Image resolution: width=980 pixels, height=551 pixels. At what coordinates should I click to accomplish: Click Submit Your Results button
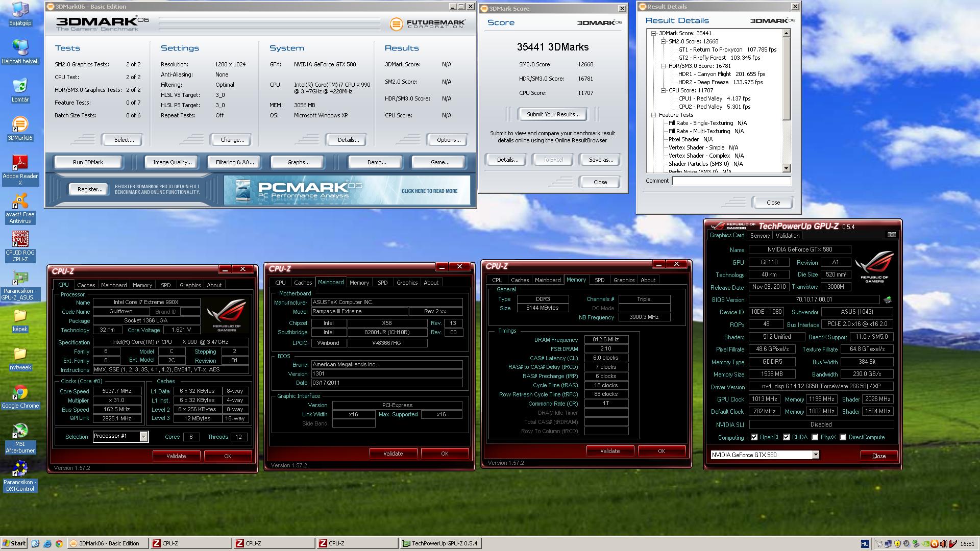553,114
